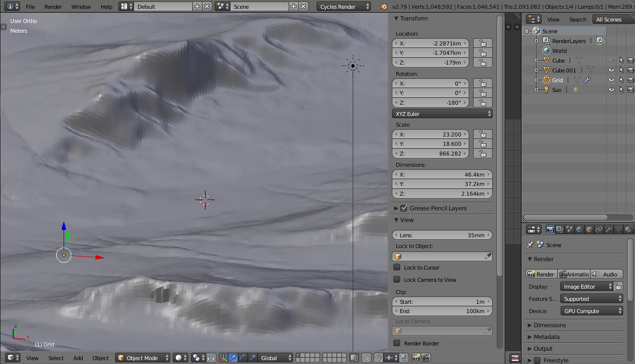Open the World properties tab icon
Screen dimensions: 635x364
[x=579, y=229]
